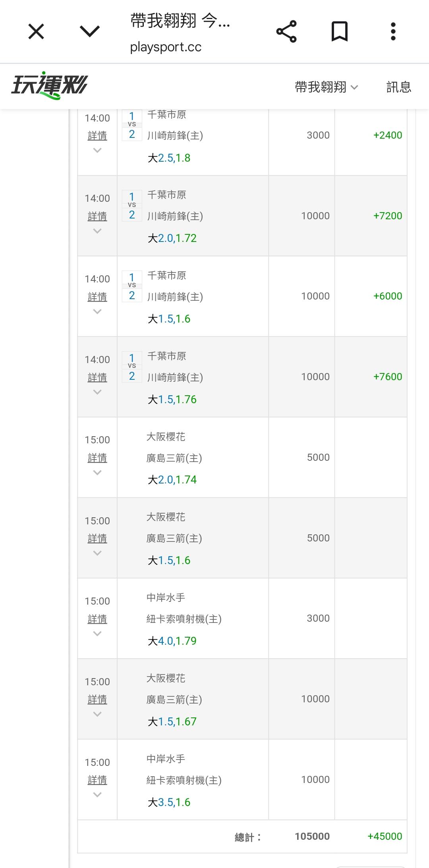
Task: Expand chevron for 大1.5,1.67 廣島三箭 row
Action: point(97,714)
